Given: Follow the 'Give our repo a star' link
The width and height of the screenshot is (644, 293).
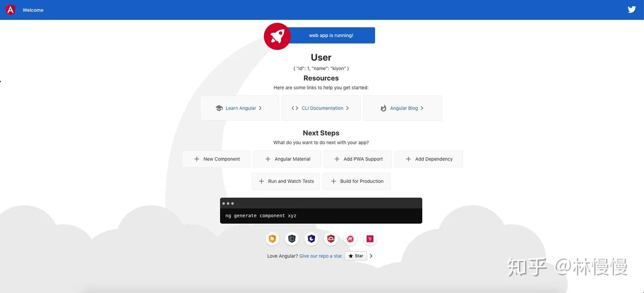Looking at the screenshot, I should tap(321, 256).
